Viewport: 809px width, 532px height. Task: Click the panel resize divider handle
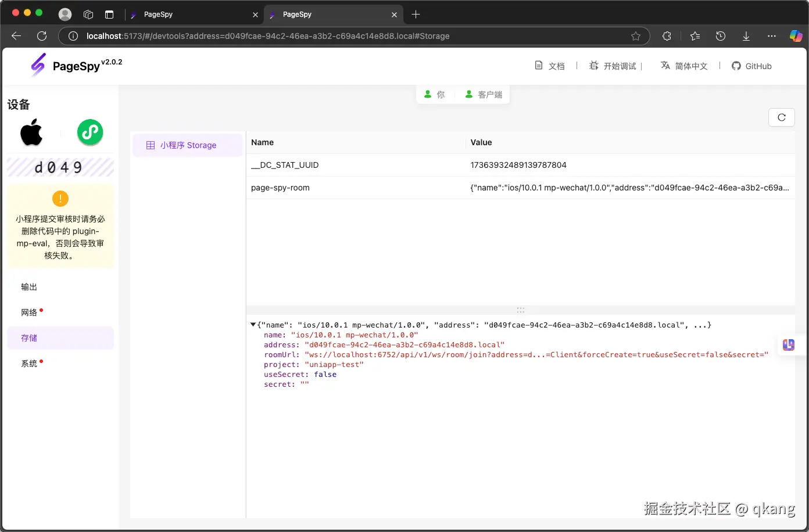pyautogui.click(x=520, y=310)
